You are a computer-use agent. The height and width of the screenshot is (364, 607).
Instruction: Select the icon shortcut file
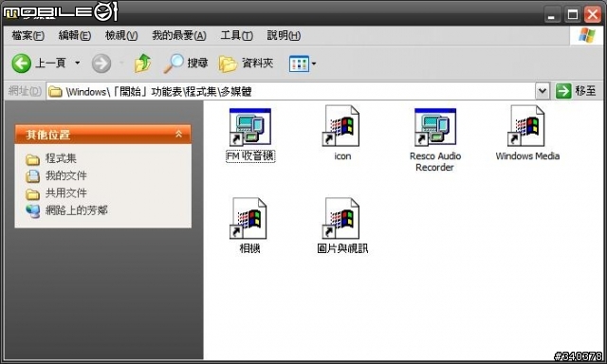point(341,126)
